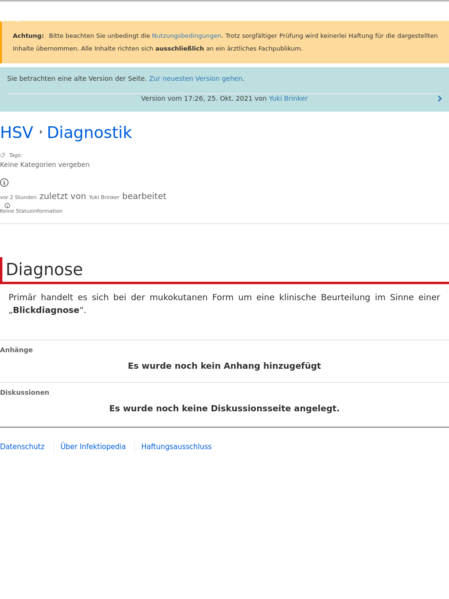Open Haftungsausschluss footer link
Screen dimensions: 449x599
176,447
